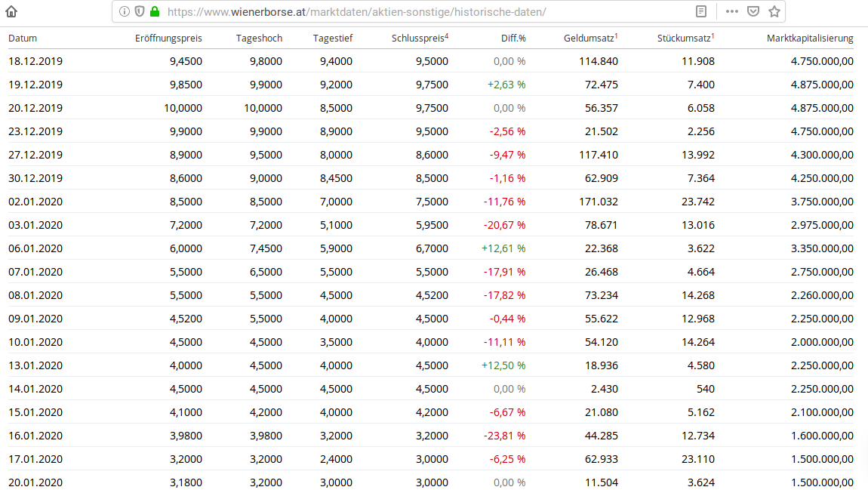Select the Schlusspreis column header

(420, 39)
